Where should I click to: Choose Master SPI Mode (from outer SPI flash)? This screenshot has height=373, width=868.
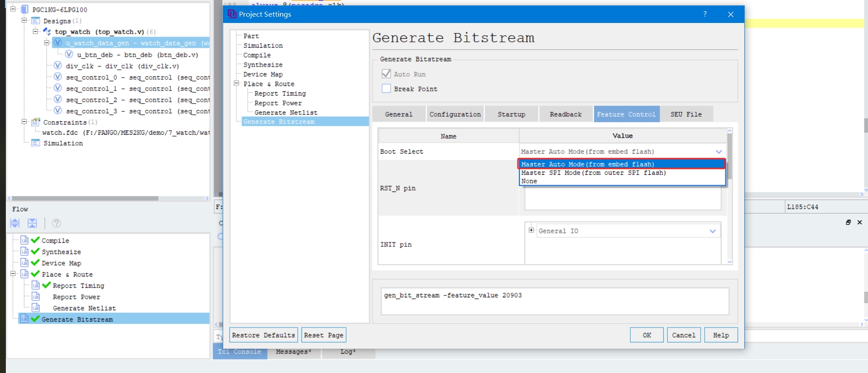click(x=622, y=173)
